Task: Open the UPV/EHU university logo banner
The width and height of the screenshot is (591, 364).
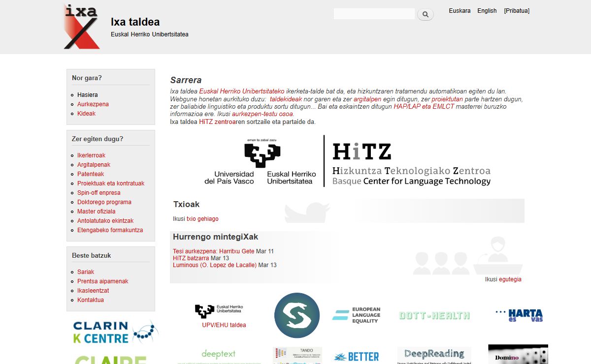Action: [x=260, y=161]
